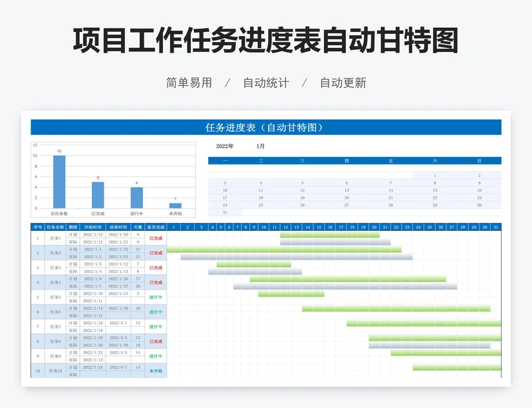Select 任务10 planned end date 2022/4/7
This screenshot has width=532, height=408.
point(118,367)
